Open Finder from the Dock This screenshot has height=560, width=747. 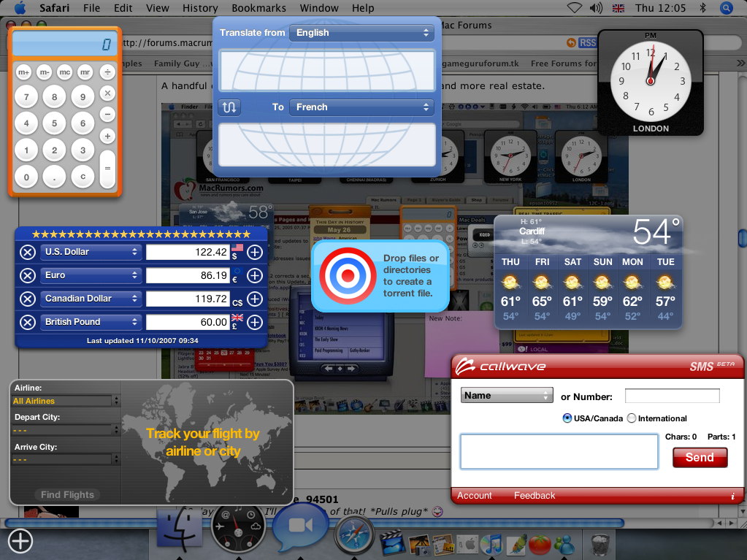point(180,527)
